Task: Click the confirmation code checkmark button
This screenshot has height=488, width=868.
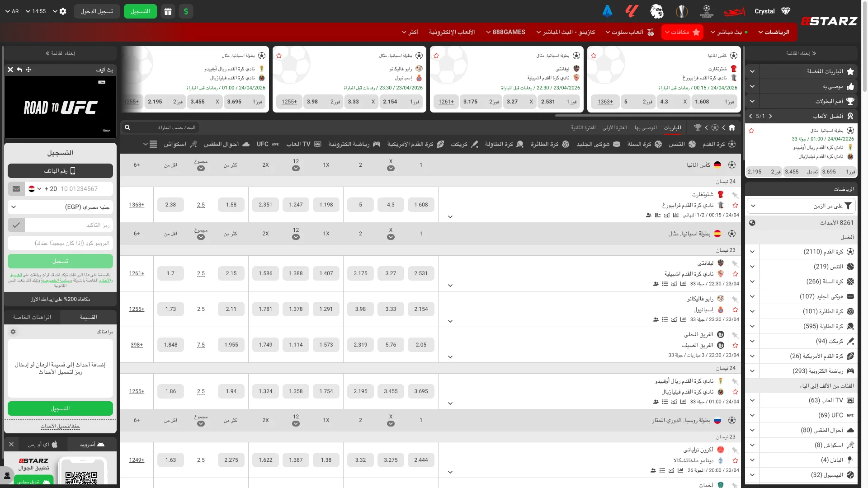Action: (x=16, y=225)
